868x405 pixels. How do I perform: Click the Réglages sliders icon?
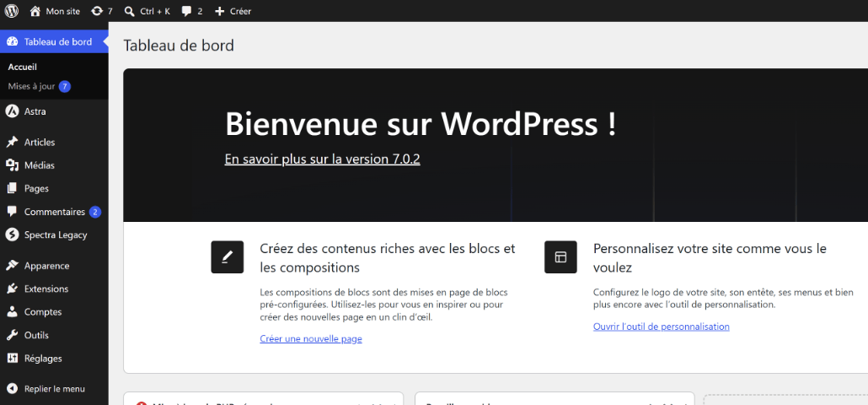point(12,359)
